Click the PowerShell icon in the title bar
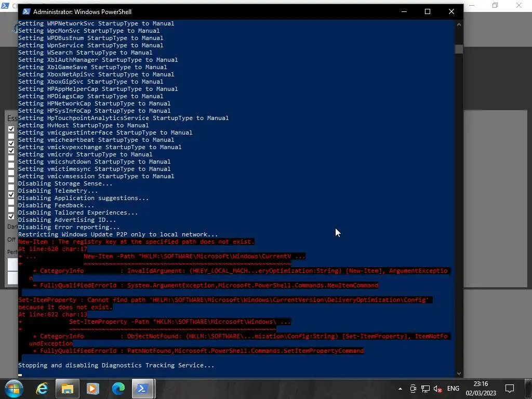The width and height of the screenshot is (532, 399). [x=26, y=11]
